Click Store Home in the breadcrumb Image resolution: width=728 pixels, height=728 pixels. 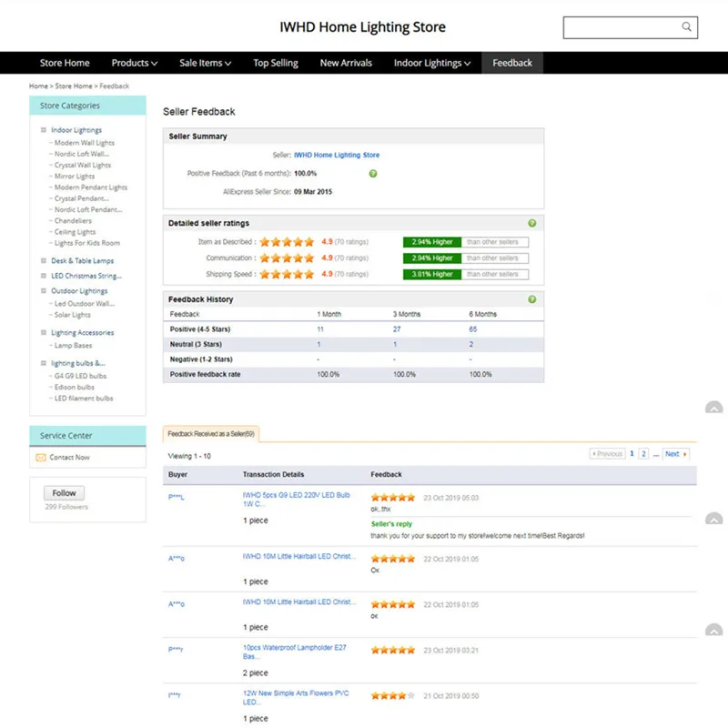[74, 86]
